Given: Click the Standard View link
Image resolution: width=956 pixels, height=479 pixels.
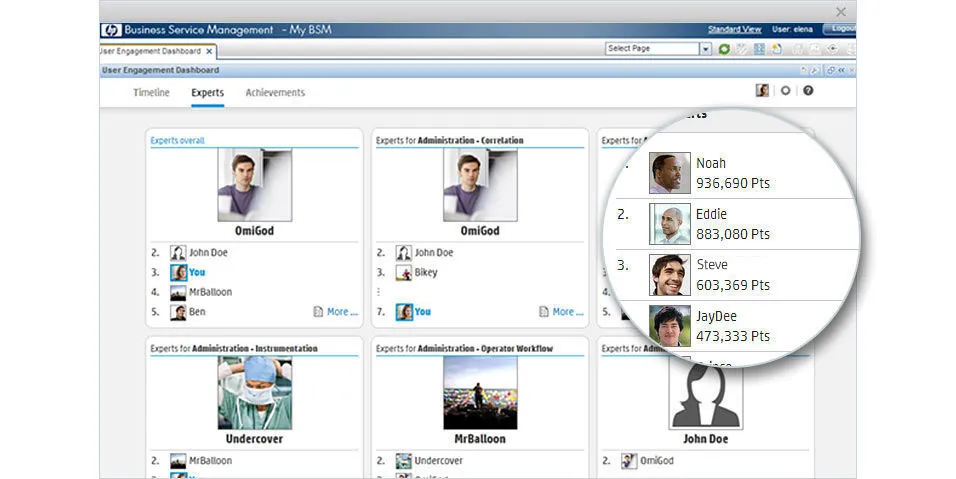Looking at the screenshot, I should pos(734,30).
